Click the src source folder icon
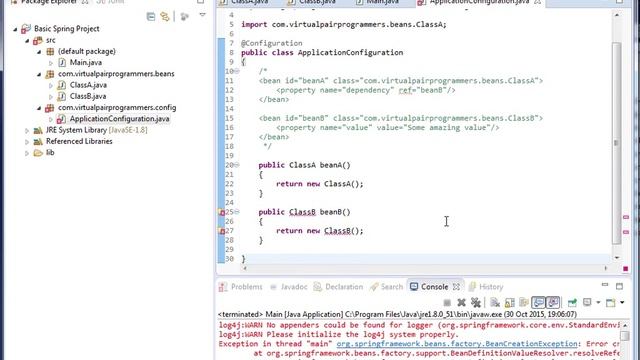This screenshot has width=640, height=360. point(38,40)
